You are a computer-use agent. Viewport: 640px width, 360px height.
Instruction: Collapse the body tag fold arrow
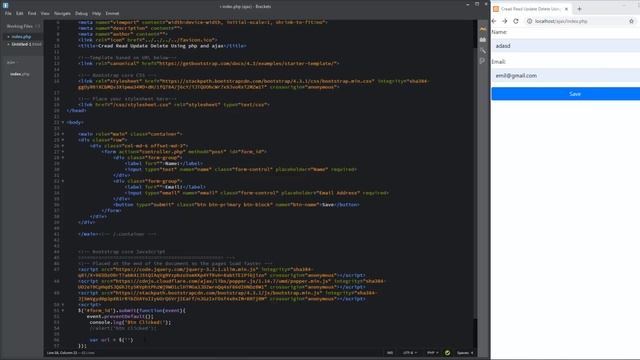click(63, 122)
